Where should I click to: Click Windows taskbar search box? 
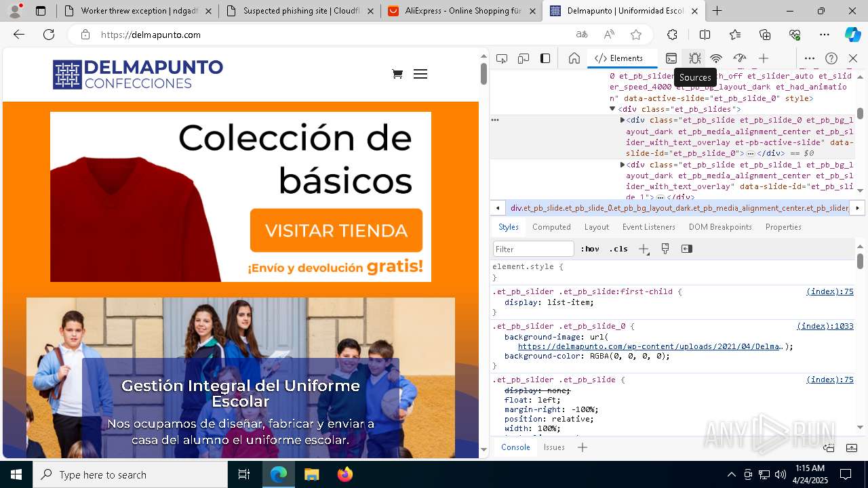tap(130, 474)
